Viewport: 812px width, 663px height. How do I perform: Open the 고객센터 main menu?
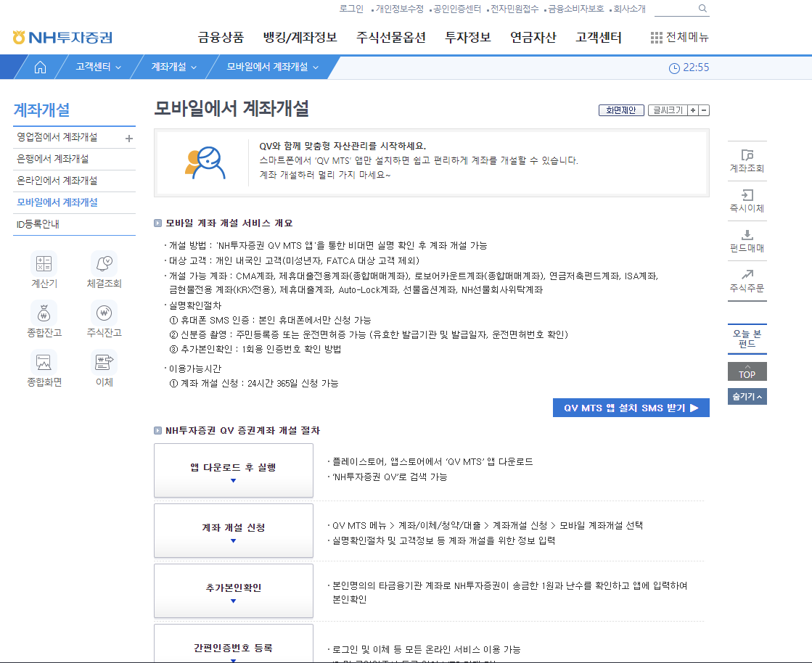tap(599, 37)
